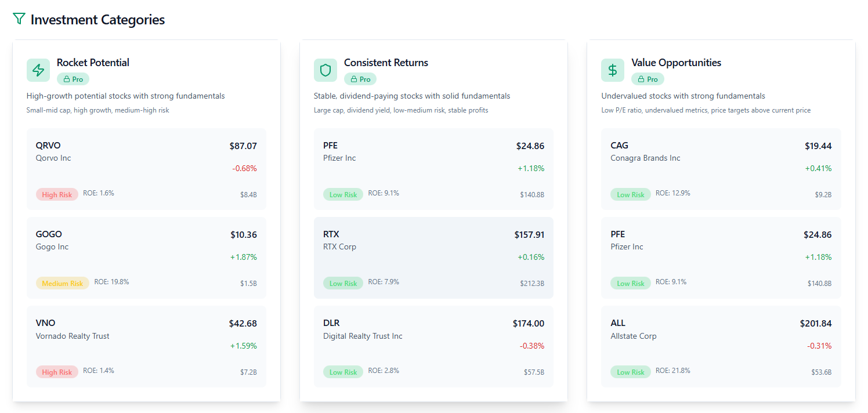Open the ALL Allstate Corp card
Viewport: 868px width, 413px height.
721,346
